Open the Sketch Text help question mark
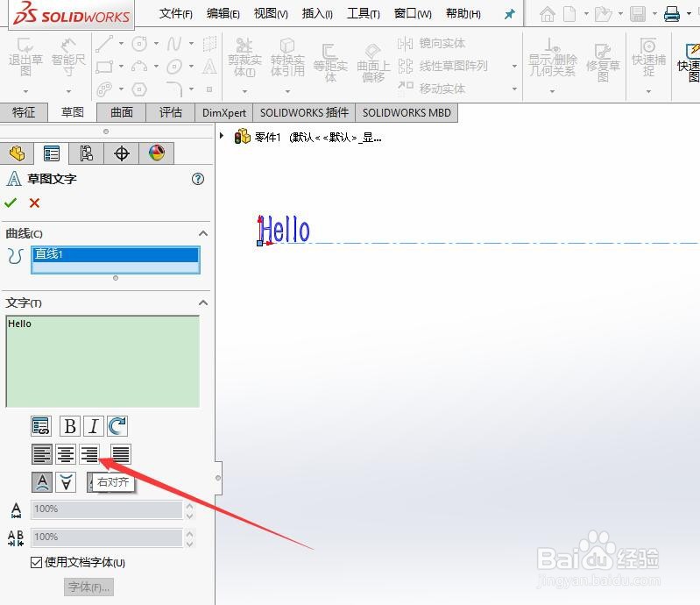 (198, 179)
